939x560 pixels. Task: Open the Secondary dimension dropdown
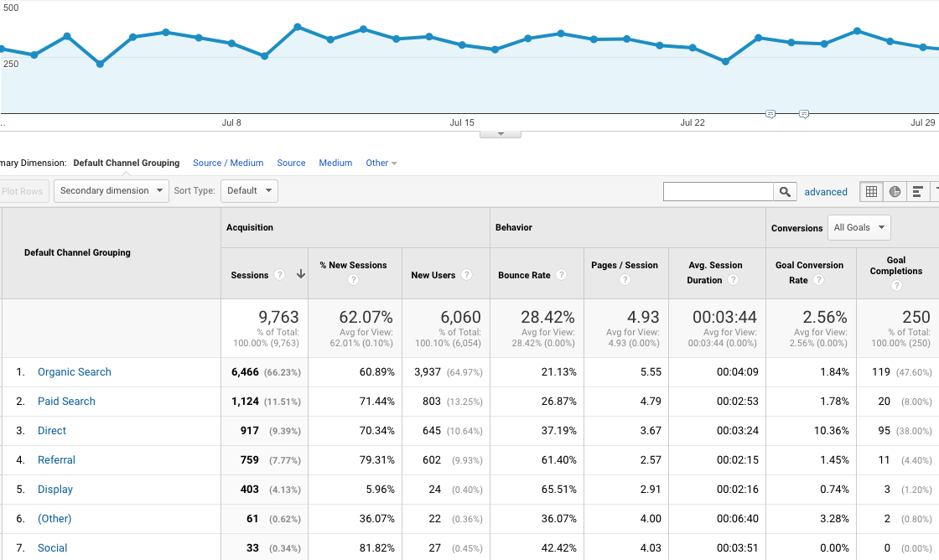(112, 191)
